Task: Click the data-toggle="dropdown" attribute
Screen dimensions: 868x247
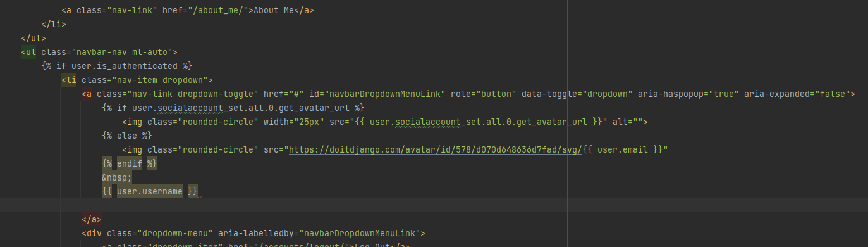Action: 577,94
